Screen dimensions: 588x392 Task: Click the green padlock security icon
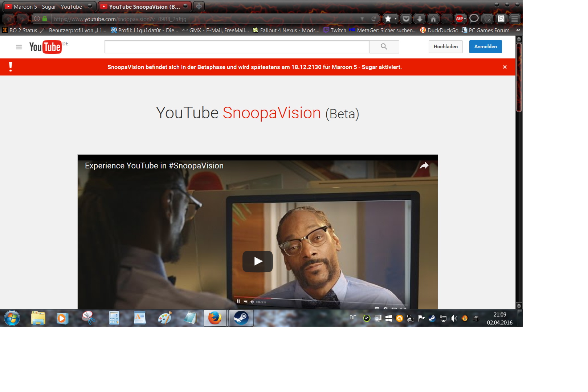45,19
